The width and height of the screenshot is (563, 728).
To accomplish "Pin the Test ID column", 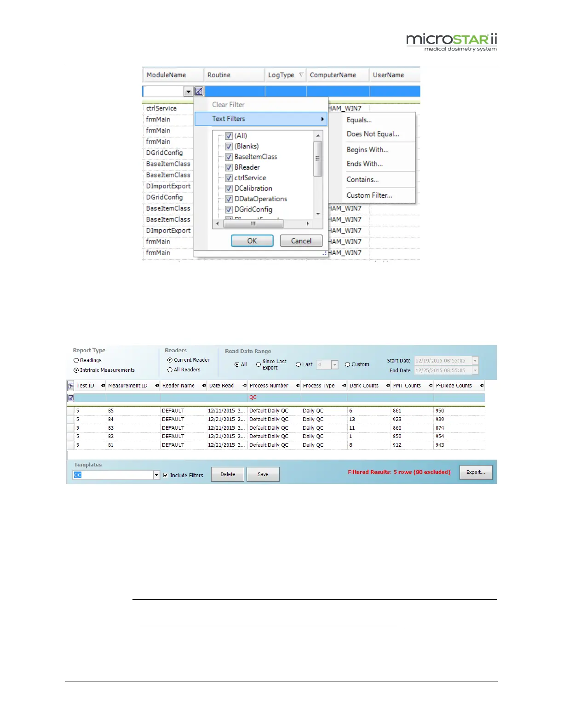I will point(103,386).
